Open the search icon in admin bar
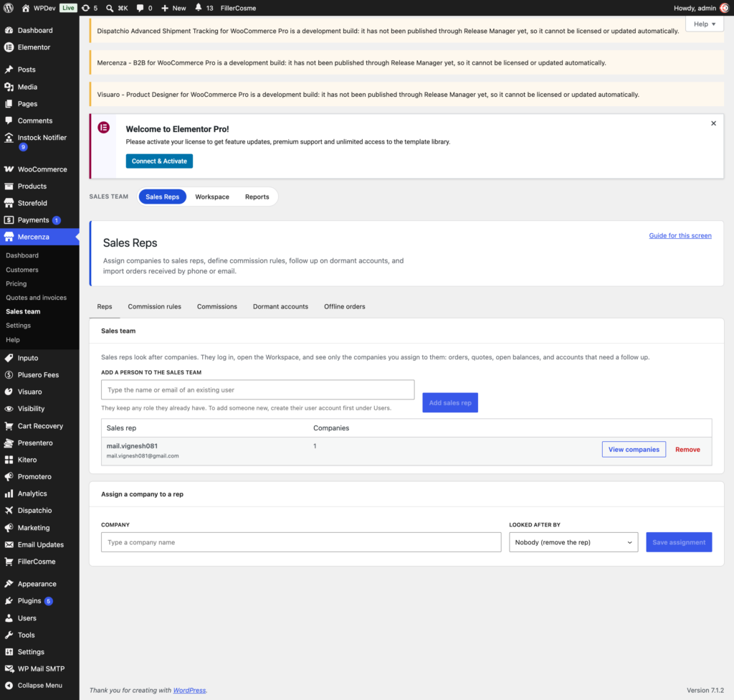Screen dimensions: 734x700 [x=110, y=8]
